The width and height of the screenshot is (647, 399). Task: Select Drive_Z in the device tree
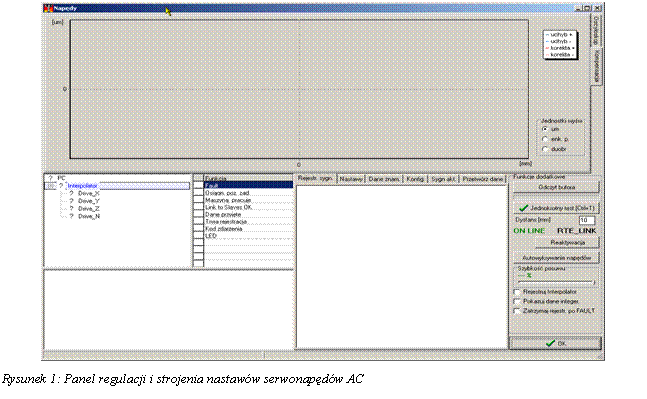(89, 208)
